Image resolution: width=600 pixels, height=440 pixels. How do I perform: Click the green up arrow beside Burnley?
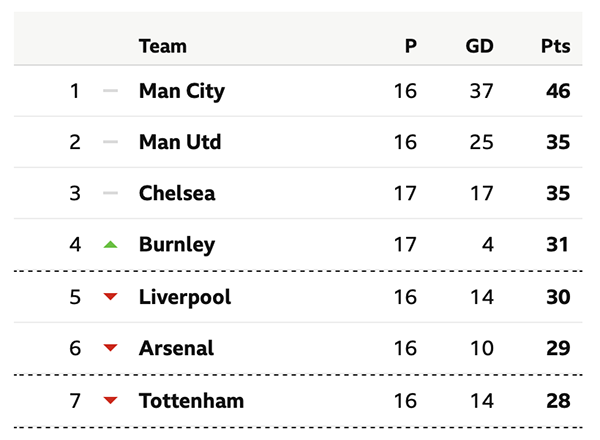[110, 245]
